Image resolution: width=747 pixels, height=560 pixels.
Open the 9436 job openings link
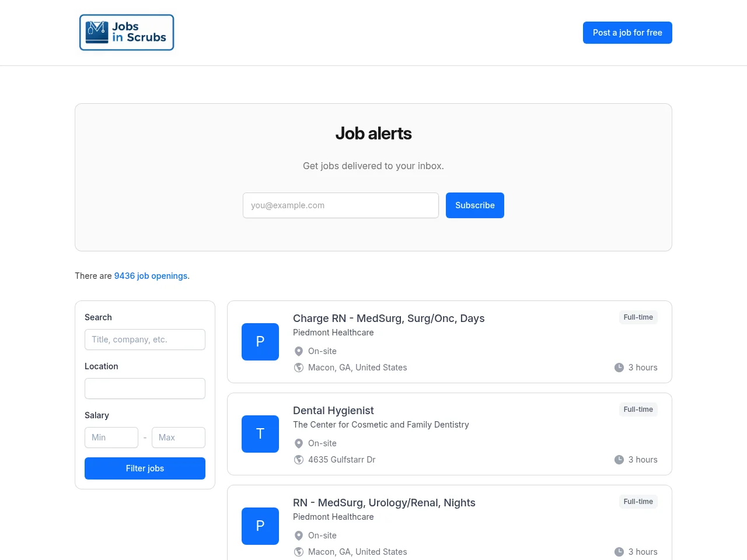152,276
